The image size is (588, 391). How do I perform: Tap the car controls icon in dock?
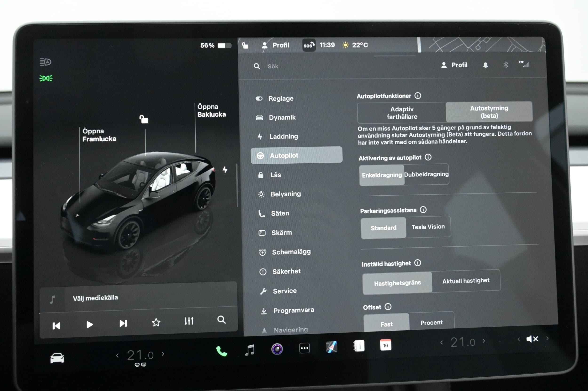point(57,358)
